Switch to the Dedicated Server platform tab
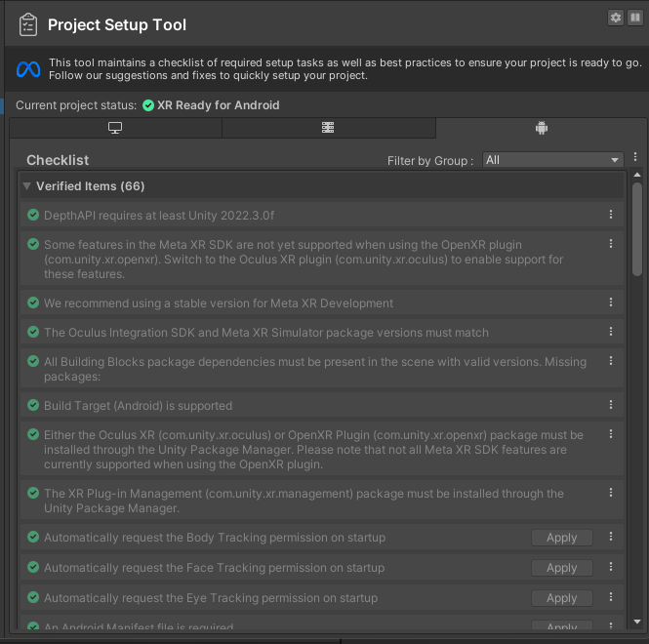The image size is (649, 644). tap(328, 128)
